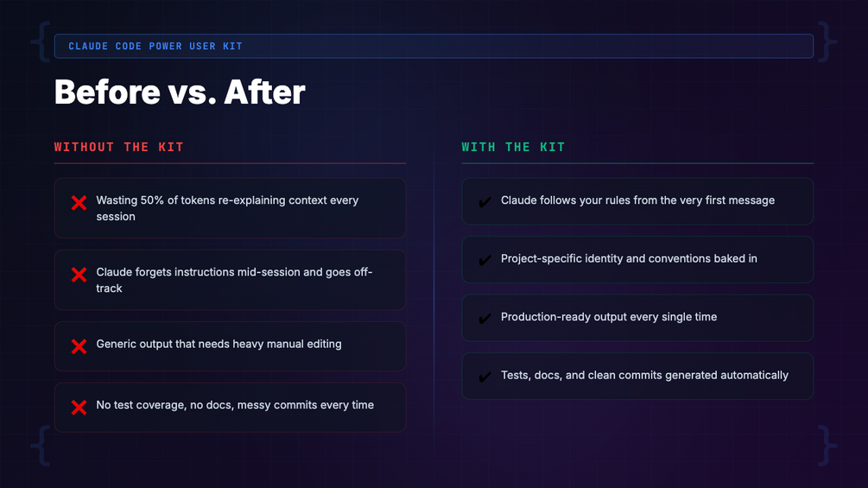Image resolution: width=868 pixels, height=488 pixels.
Task: Click the no test coverage, messy commits text
Action: point(234,404)
